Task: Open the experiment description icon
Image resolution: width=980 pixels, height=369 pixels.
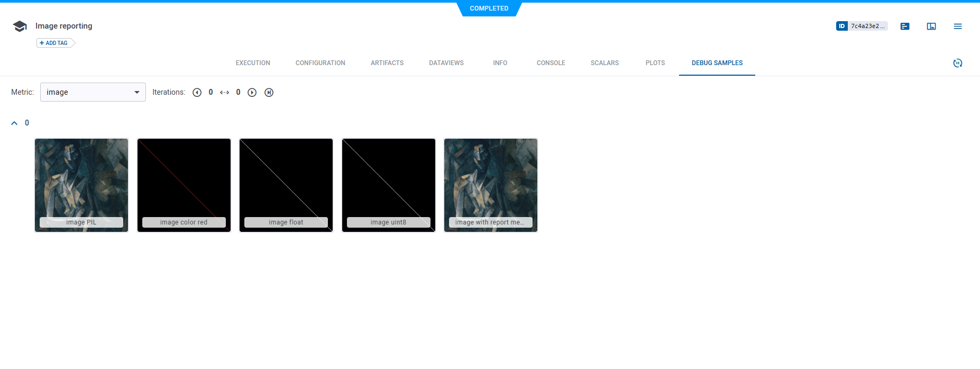Action: point(904,26)
